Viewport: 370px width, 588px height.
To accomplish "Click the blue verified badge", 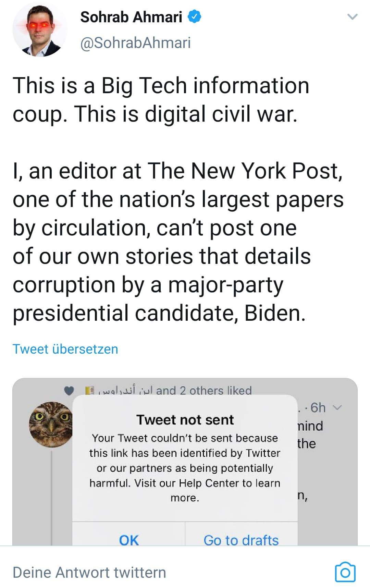I will click(x=194, y=17).
